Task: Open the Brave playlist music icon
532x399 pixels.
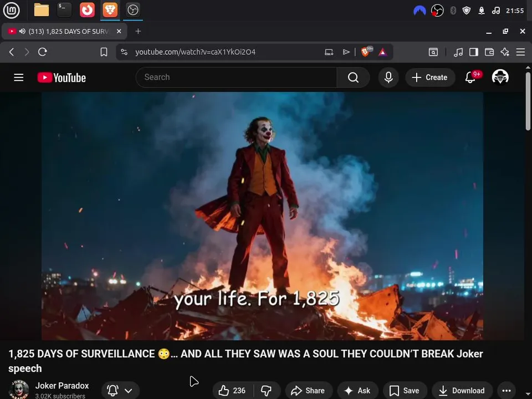Action: click(x=458, y=52)
